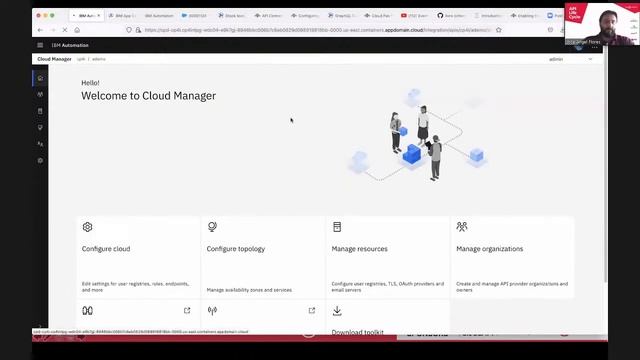Open Topology from the sidebar globe icon
The height and width of the screenshot is (360, 640).
click(x=40, y=127)
